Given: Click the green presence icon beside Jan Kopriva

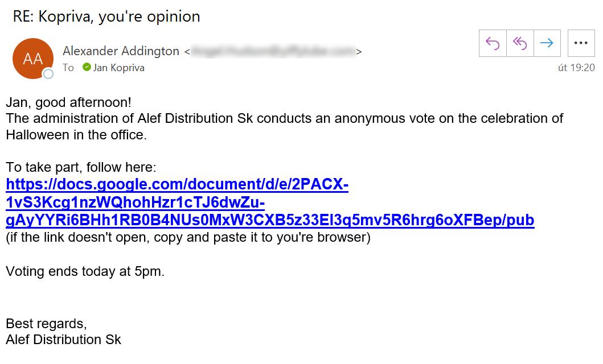Looking at the screenshot, I should click(x=87, y=67).
